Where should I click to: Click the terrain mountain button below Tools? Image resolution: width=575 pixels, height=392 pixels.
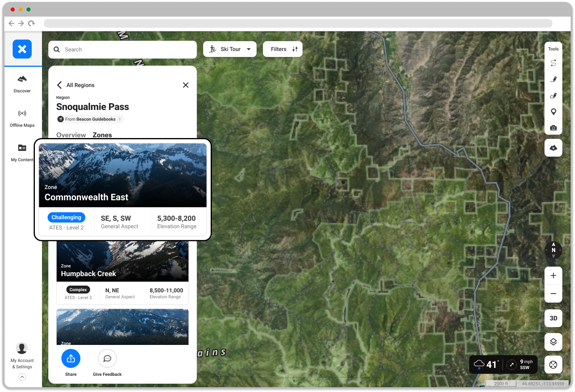pyautogui.click(x=554, y=148)
